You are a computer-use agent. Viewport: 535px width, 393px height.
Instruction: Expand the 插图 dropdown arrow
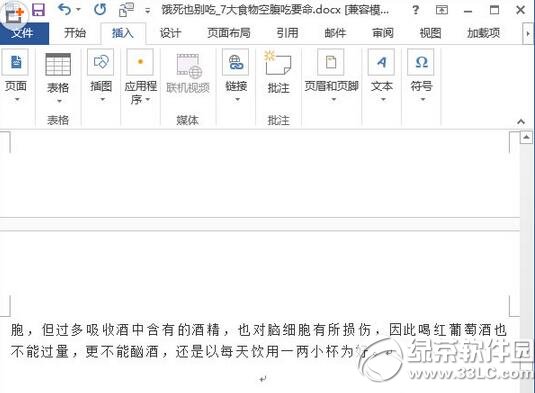pos(102,100)
